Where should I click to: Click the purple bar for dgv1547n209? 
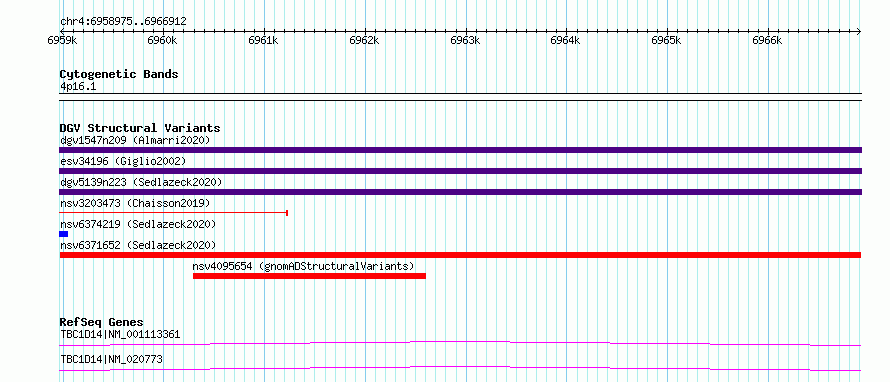tap(460, 150)
